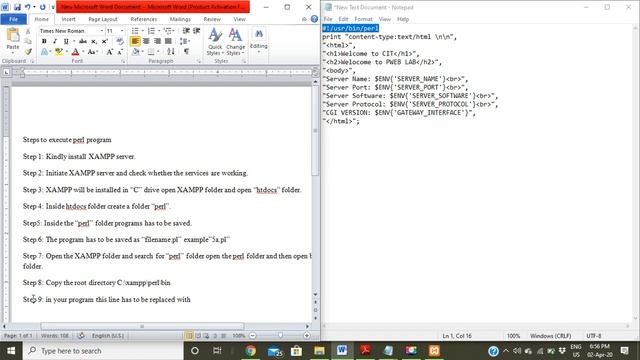The image size is (640, 360).
Task: Open the Font dialog launcher
Action: (x=123, y=61)
